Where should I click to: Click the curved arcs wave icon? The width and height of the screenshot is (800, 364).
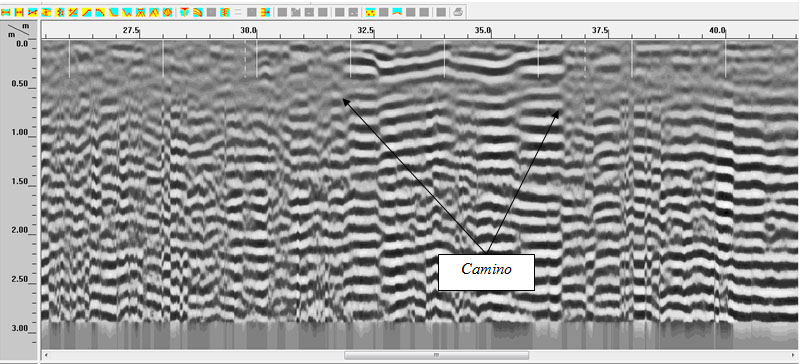click(197, 11)
